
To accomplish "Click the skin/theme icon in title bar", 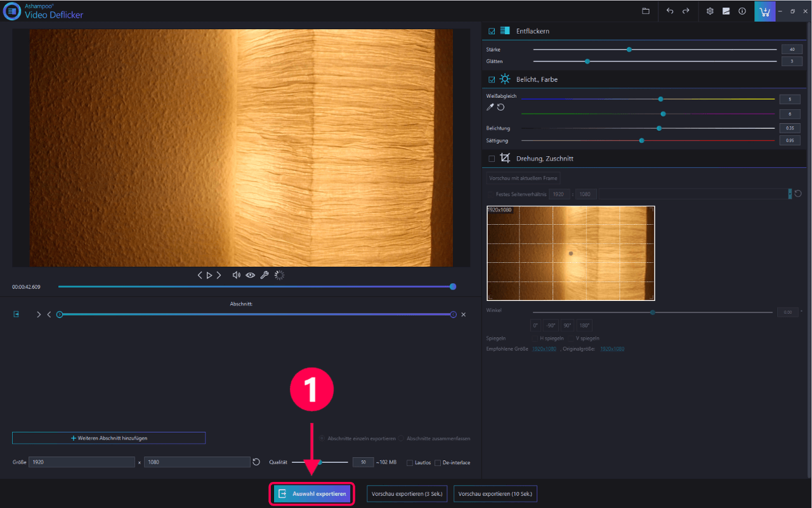I will [726, 11].
